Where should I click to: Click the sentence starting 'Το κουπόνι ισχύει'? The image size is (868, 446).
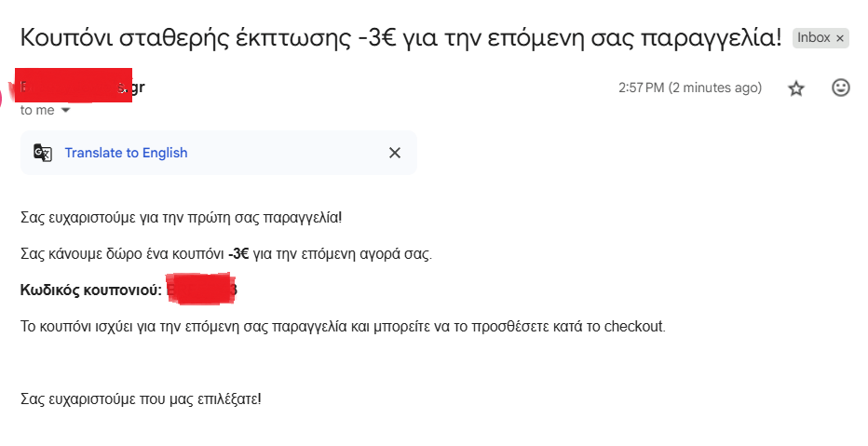click(343, 327)
